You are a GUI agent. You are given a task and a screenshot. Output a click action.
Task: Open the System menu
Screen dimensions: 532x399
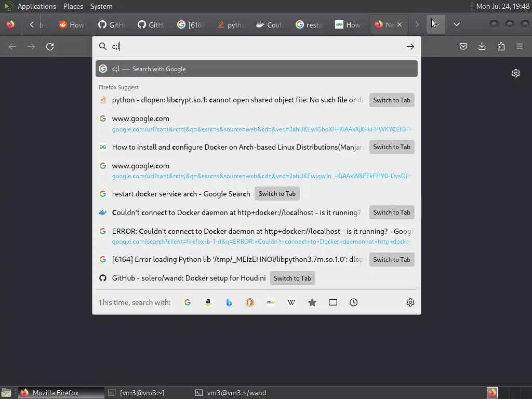(x=101, y=6)
